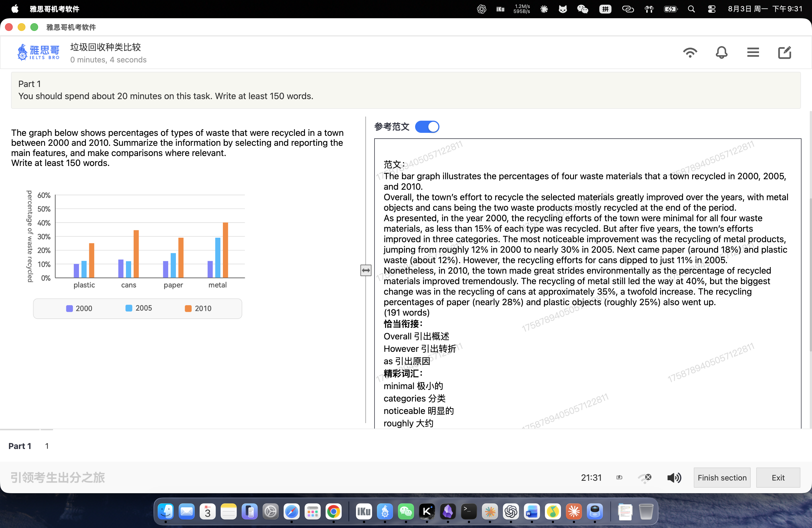Toggle the 2005 legend entry in chart
Screen dimensions: 812x528
click(x=139, y=308)
